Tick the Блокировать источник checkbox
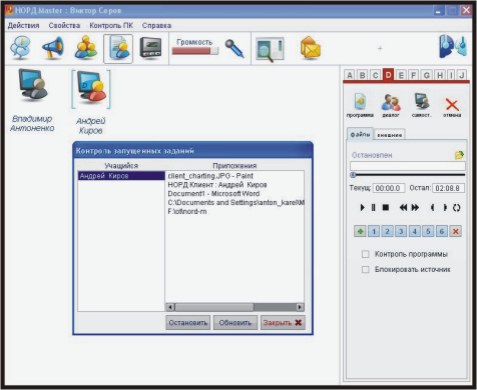This screenshot has height=390, width=477. [366, 269]
